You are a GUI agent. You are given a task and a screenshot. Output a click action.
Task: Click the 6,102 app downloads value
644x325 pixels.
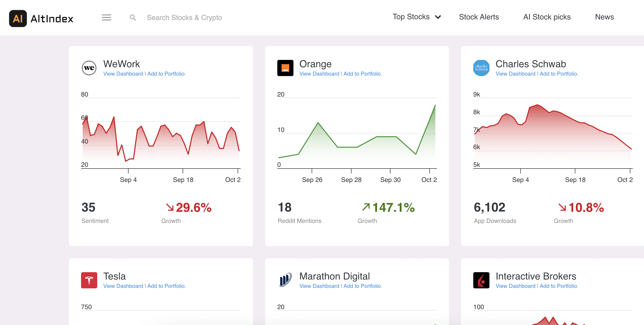[x=489, y=207]
